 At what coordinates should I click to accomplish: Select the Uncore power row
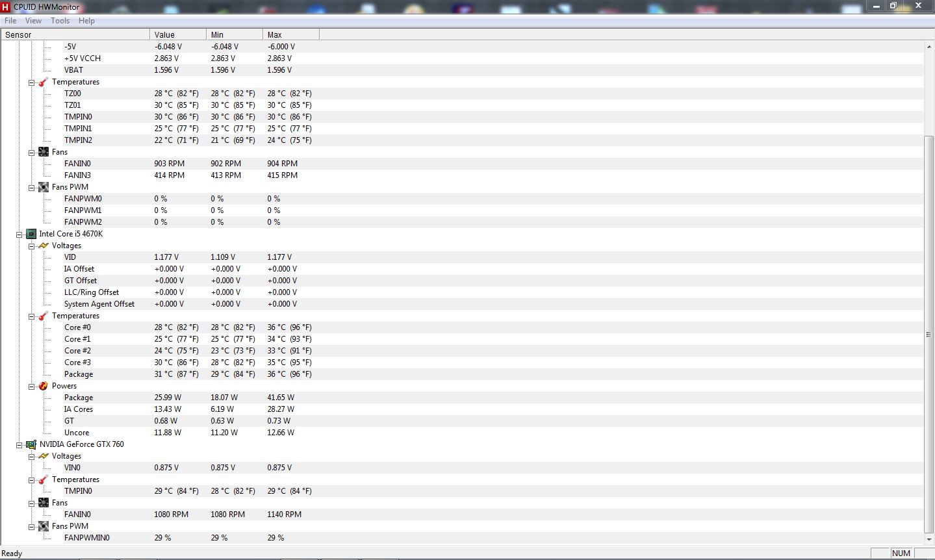(462, 433)
